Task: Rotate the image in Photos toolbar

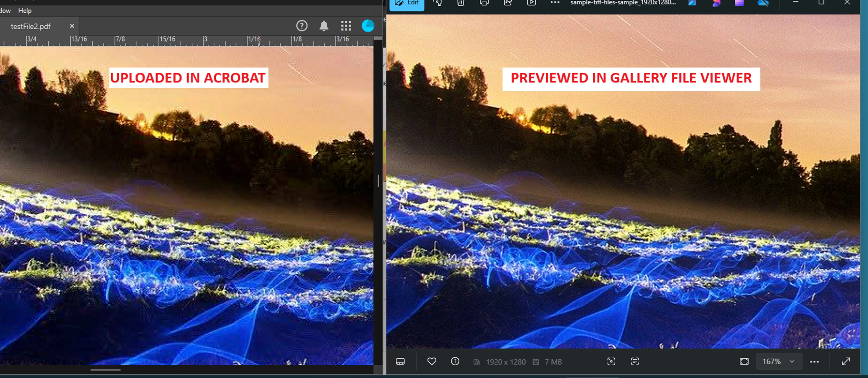Action: coord(437,3)
